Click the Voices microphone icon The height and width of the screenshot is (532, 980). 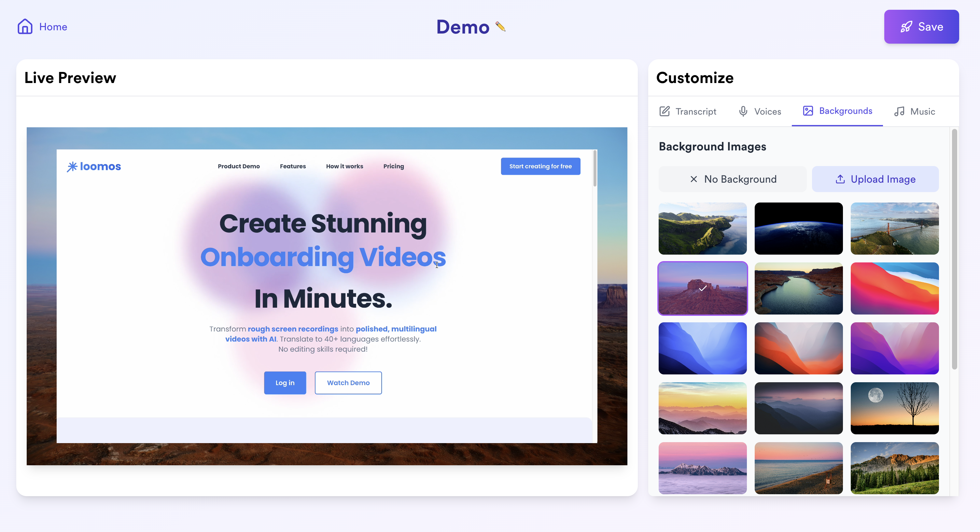pos(743,111)
